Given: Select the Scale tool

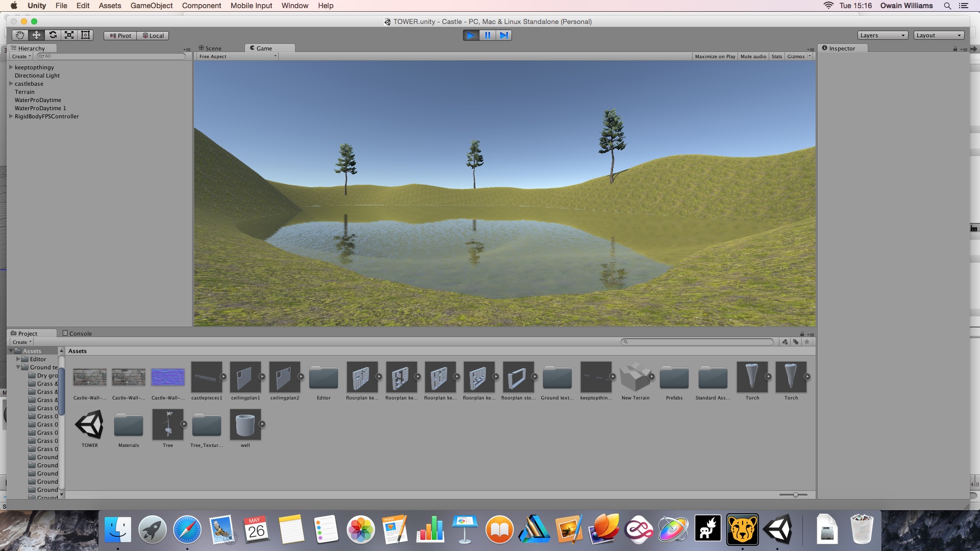Looking at the screenshot, I should pos(69,35).
